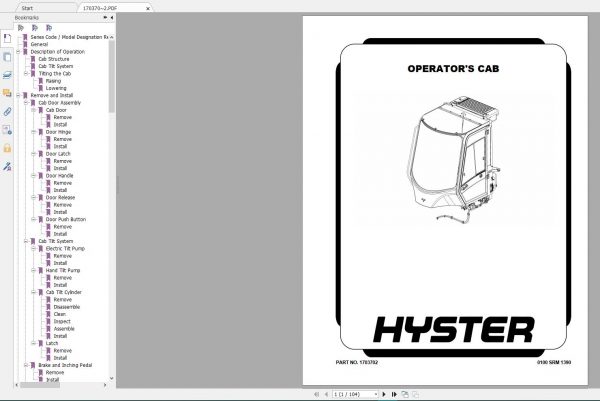Click the OPERATOR'S CAB page title
This screenshot has width=600, height=401.
click(x=453, y=68)
